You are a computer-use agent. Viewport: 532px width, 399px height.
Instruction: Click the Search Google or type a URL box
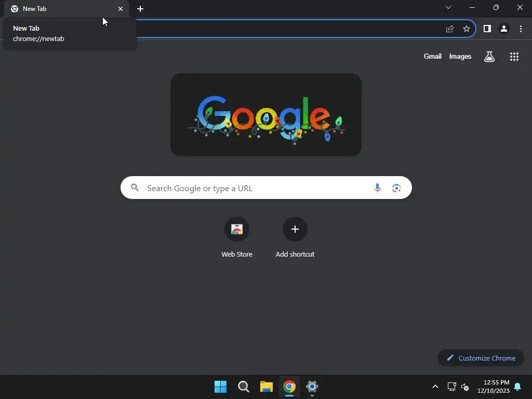tap(266, 188)
